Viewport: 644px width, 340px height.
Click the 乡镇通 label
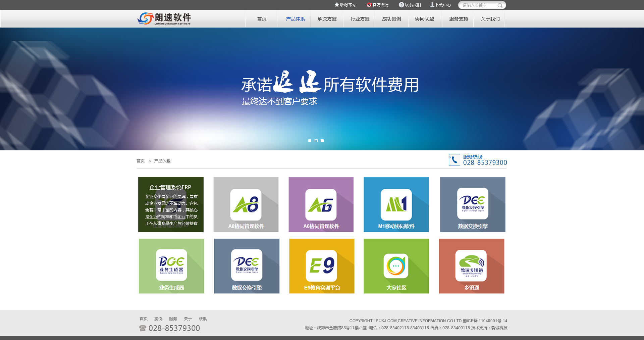pos(472,288)
